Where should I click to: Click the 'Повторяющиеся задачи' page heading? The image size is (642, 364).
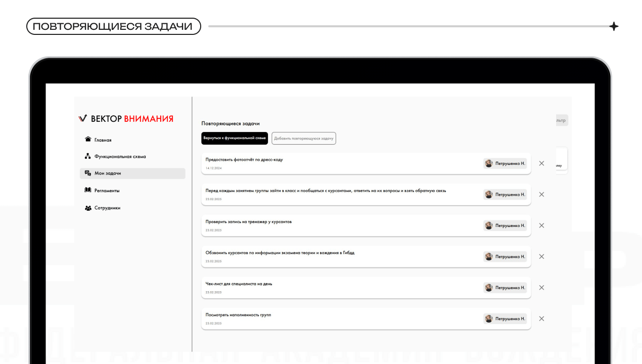(231, 123)
